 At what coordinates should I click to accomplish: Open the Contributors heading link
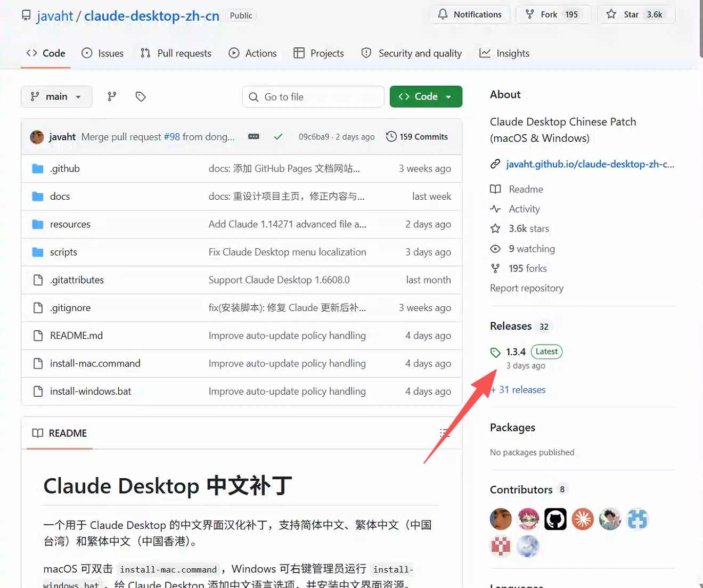521,489
